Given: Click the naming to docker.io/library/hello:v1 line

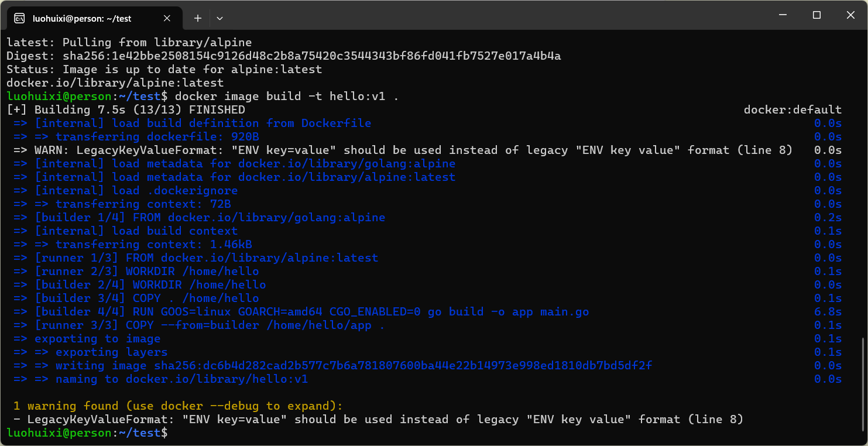Looking at the screenshot, I should pos(171,379).
